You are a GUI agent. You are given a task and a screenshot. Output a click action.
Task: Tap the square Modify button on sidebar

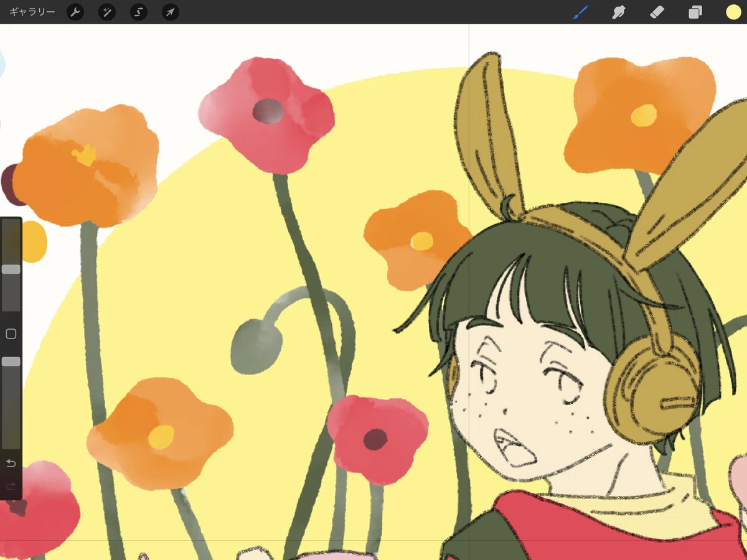tap(11, 334)
